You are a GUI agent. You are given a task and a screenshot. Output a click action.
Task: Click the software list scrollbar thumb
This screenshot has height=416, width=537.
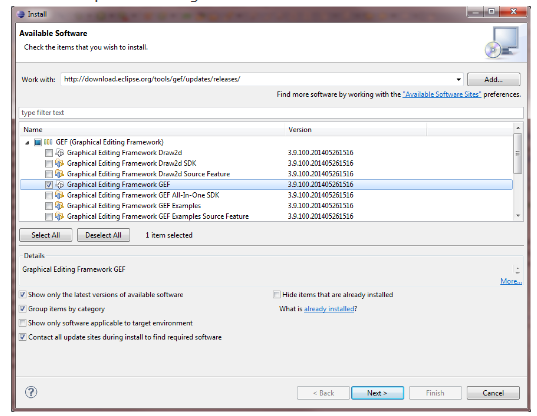point(518,153)
